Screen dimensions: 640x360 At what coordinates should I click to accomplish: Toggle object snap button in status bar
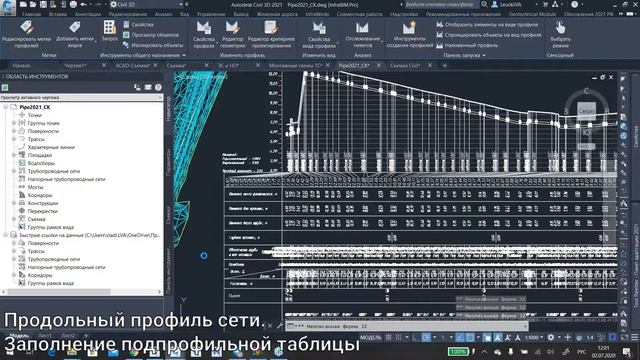pyautogui.click(x=470, y=337)
